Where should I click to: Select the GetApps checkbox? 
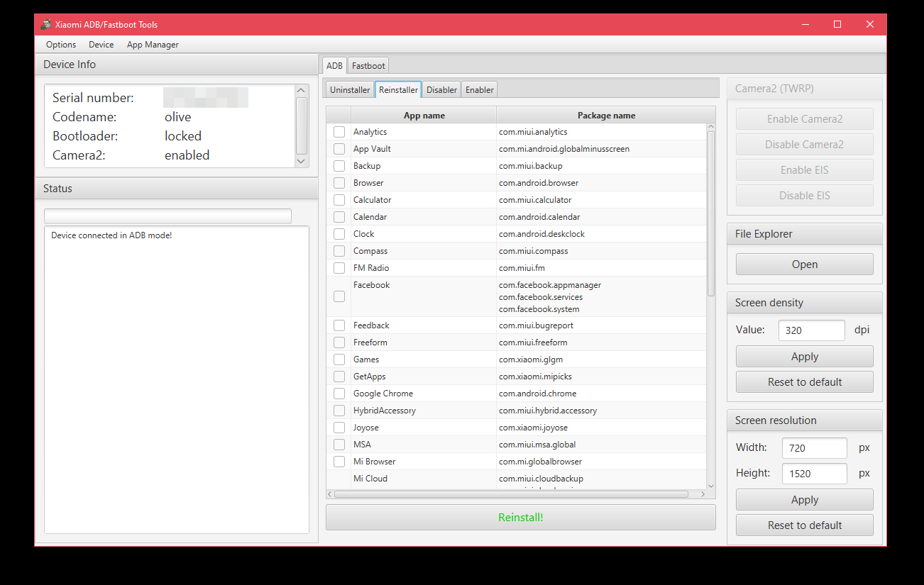pyautogui.click(x=339, y=377)
